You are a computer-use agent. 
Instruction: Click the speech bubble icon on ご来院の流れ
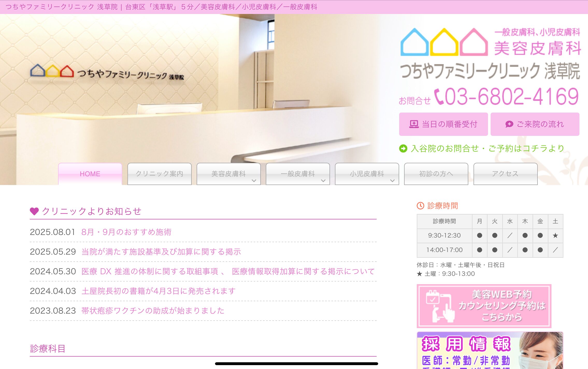[x=509, y=124]
